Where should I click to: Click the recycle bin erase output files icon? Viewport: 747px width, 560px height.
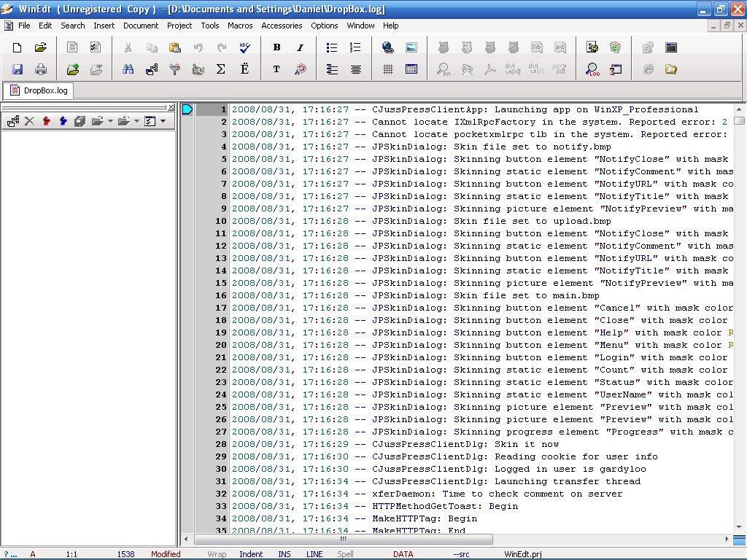[x=616, y=47]
